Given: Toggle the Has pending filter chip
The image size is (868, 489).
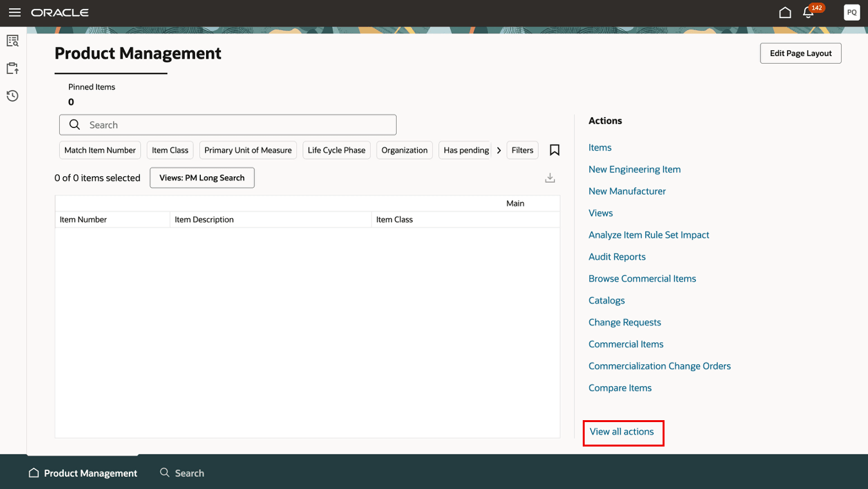Looking at the screenshot, I should (x=464, y=150).
